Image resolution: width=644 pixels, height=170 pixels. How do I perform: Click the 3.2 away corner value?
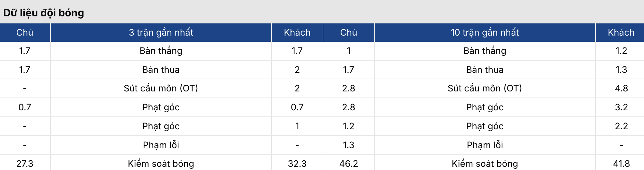[x=621, y=107]
